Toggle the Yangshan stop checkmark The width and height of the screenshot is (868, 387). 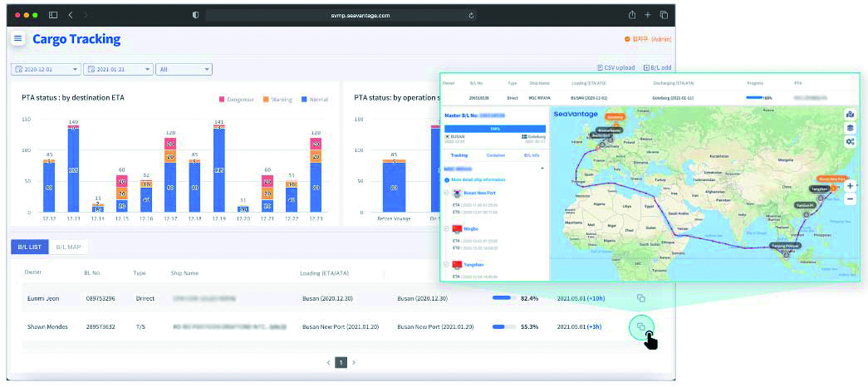click(447, 265)
